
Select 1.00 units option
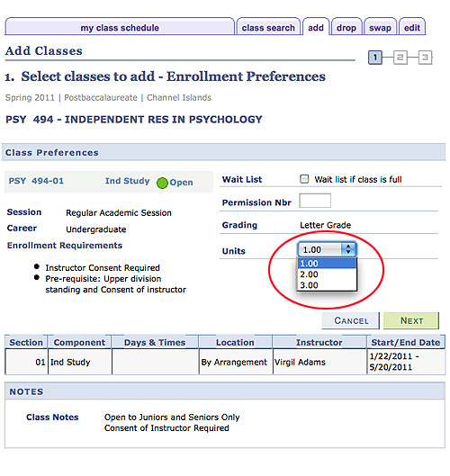[327, 264]
